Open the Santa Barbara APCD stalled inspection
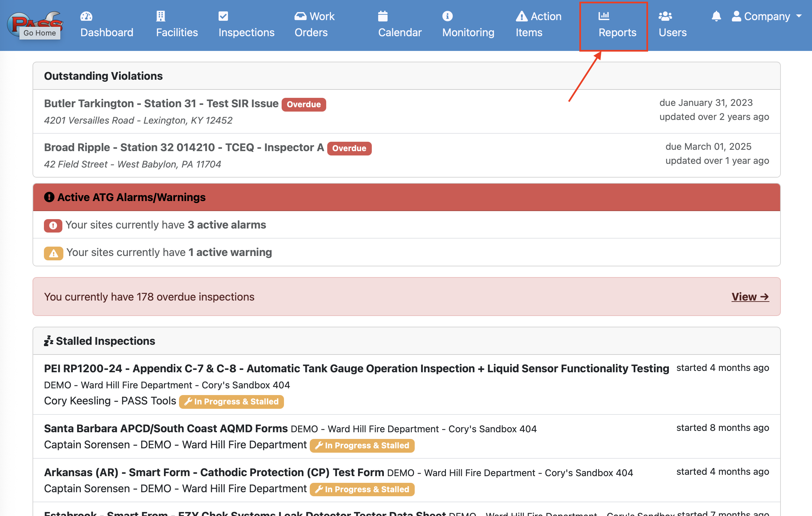Viewport: 812px width, 516px height. coord(166,428)
